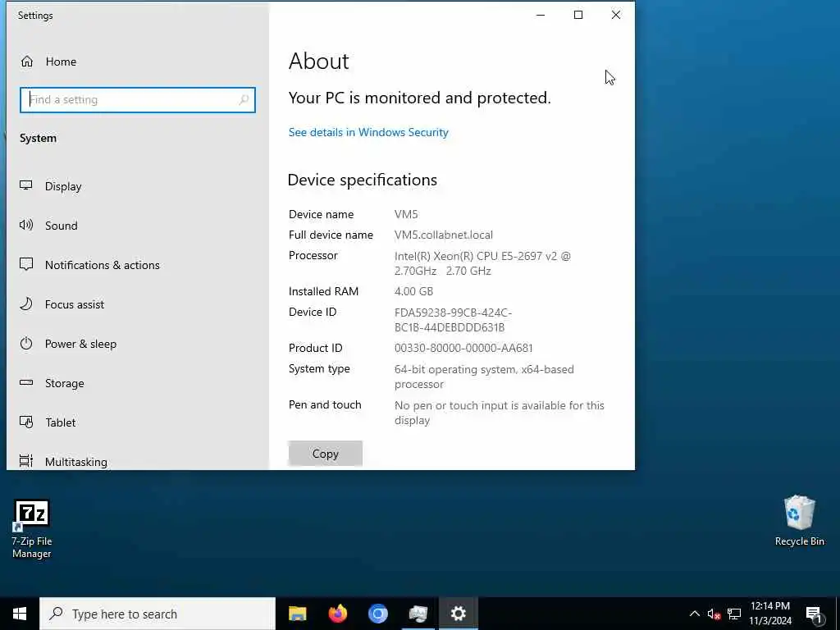Click the Type here to search box
Viewport: 840px width, 630px height.
157,614
